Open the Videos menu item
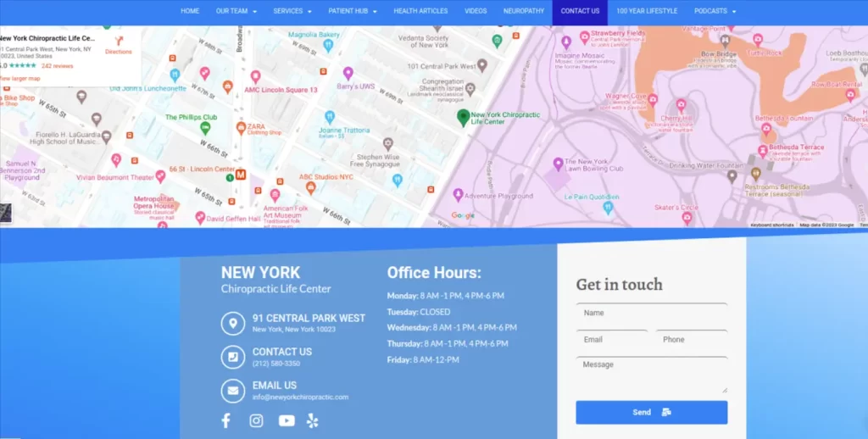Screen dimensions: 868x439 (476, 11)
